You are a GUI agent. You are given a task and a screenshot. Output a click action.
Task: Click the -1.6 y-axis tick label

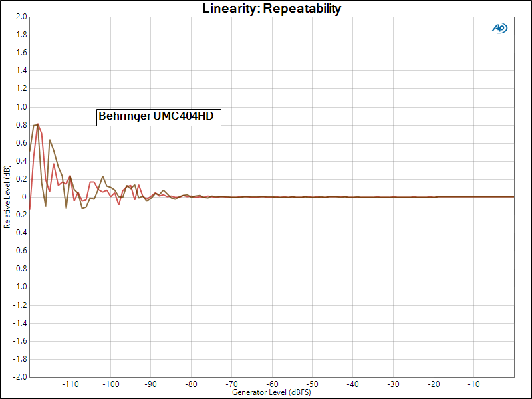coord(20,341)
